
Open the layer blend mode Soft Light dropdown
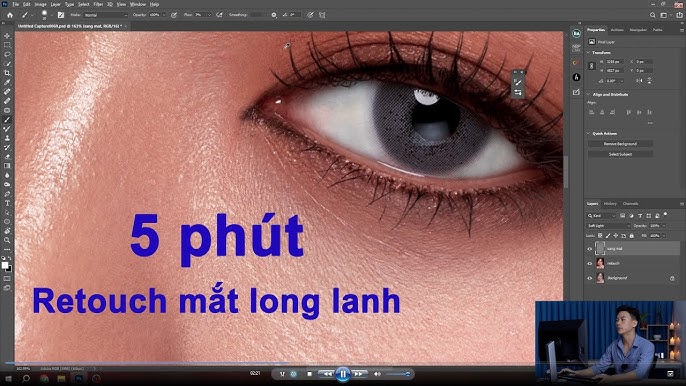point(609,226)
